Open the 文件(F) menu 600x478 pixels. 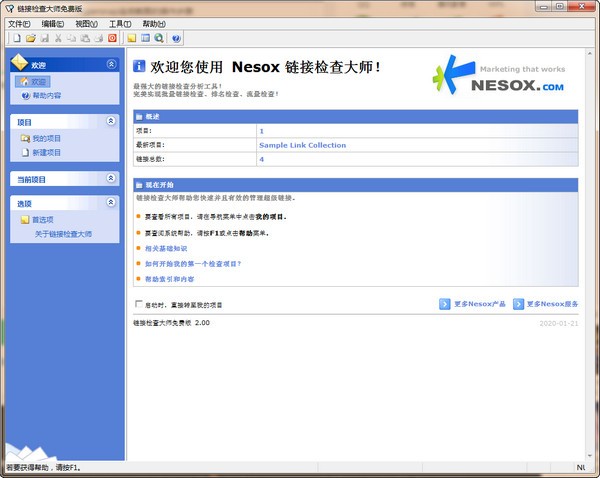coord(19,23)
